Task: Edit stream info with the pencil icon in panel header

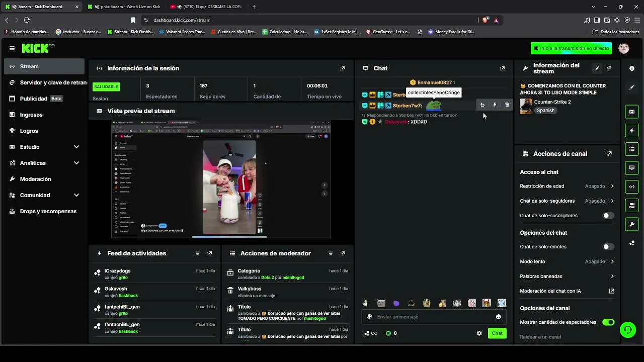Action: click(x=597, y=68)
